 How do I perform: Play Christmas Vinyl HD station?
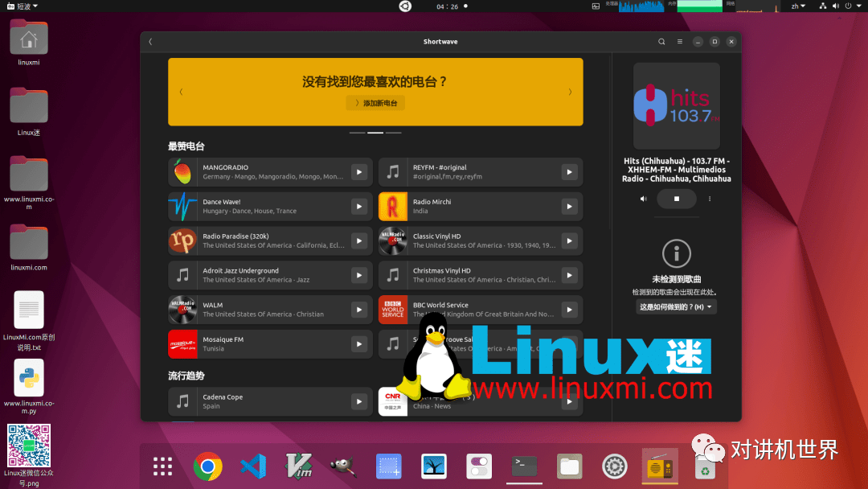point(569,275)
